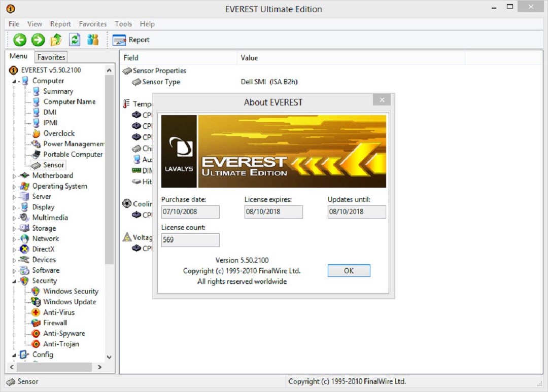Image resolution: width=548 pixels, height=392 pixels.
Task: Expand the Multimedia tree node
Action: (14, 218)
